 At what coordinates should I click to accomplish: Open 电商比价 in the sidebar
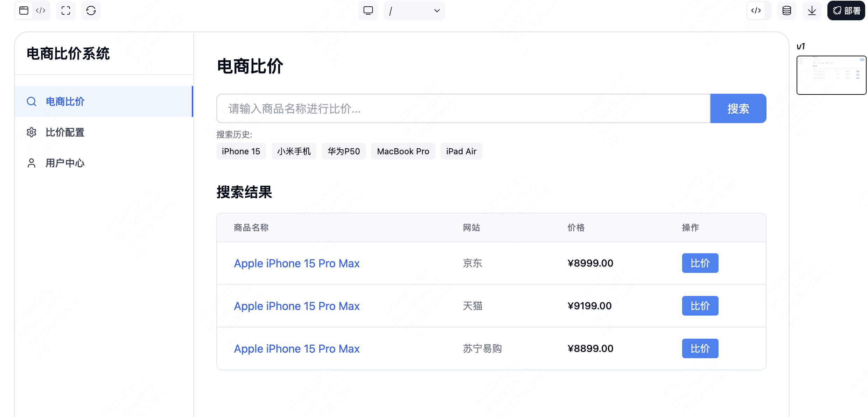pos(65,101)
